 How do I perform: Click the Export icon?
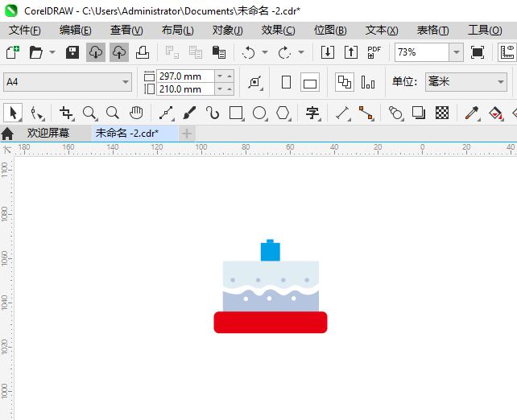coord(351,52)
